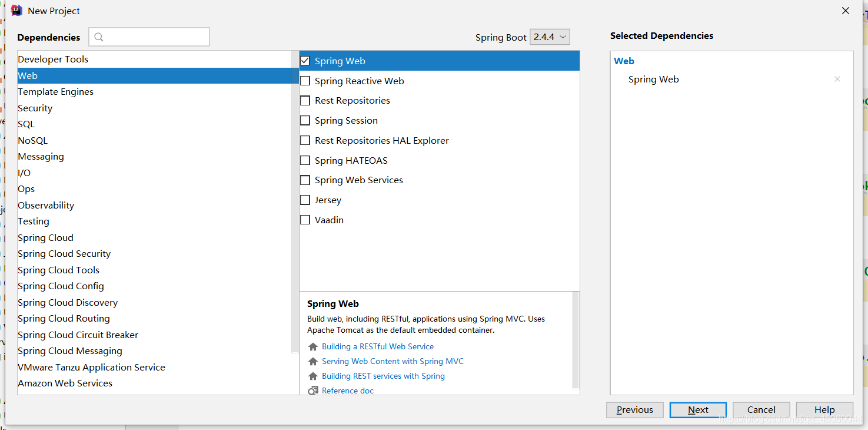Open Template Engines category
This screenshot has width=868, height=430.
coord(154,92)
